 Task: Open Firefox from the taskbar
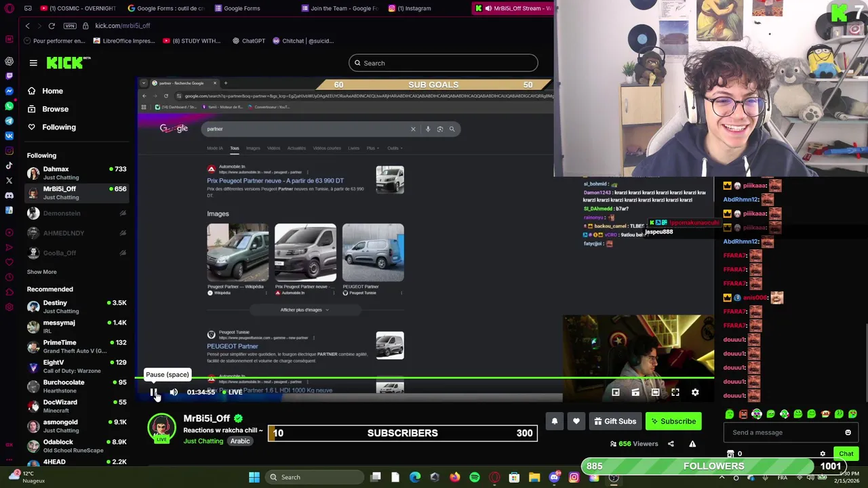coord(454,477)
